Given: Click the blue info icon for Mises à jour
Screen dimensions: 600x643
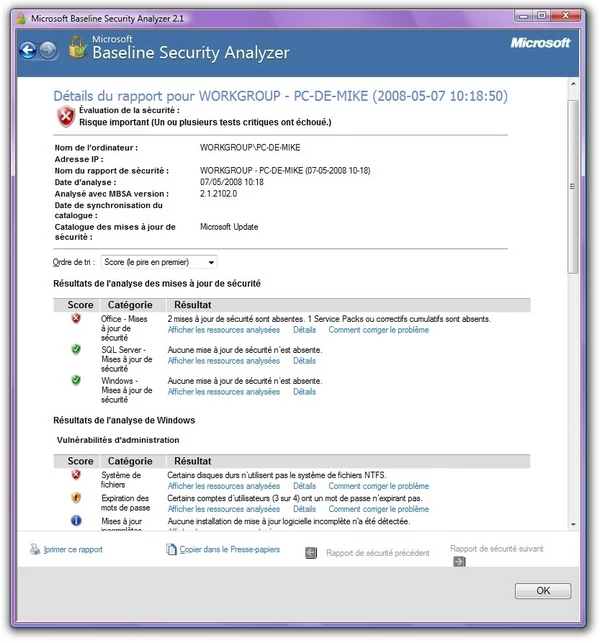Looking at the screenshot, I should pos(76,521).
